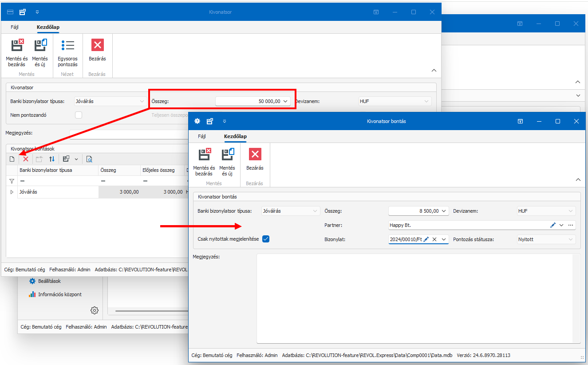This screenshot has height=365, width=588.
Task: Click the document search preview icon in grid toolbar
Action: (89, 159)
